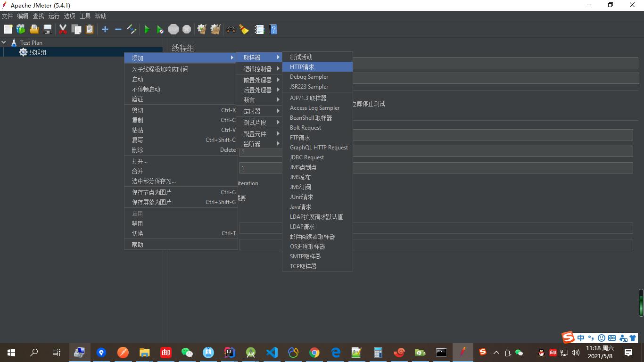Open the 选项 menu

[69, 16]
